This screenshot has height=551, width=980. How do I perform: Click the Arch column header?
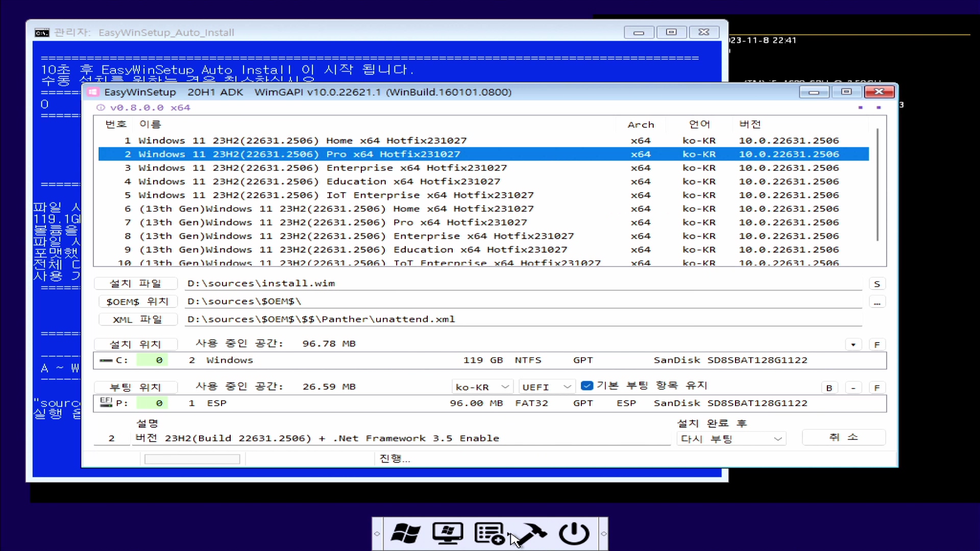[641, 124]
